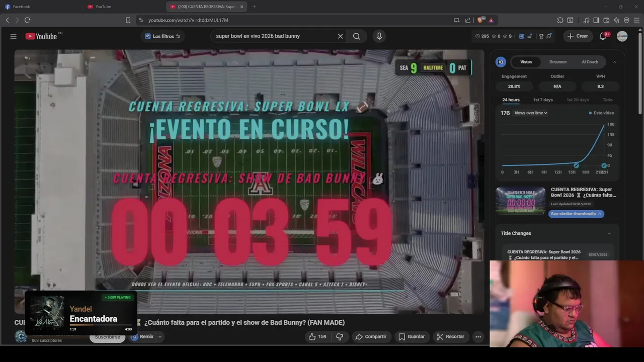The height and width of the screenshot is (362, 644).
Task: Clear the search box with the X
Action: click(x=340, y=36)
